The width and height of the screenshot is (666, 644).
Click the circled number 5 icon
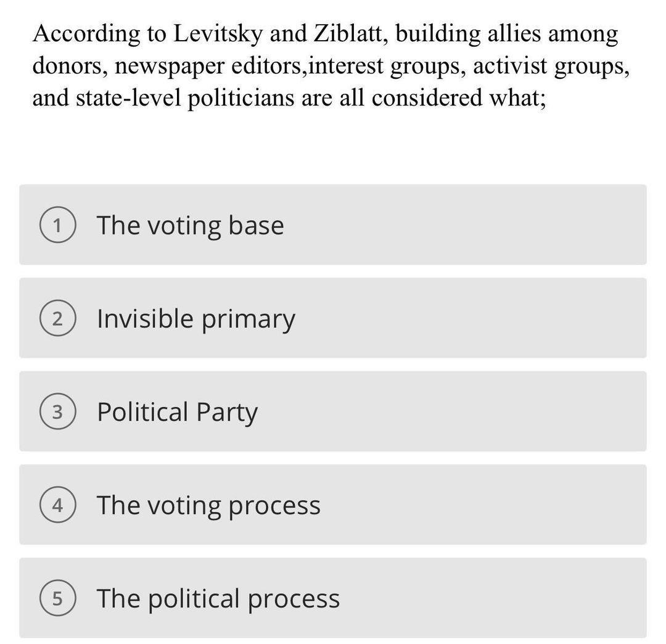(59, 598)
